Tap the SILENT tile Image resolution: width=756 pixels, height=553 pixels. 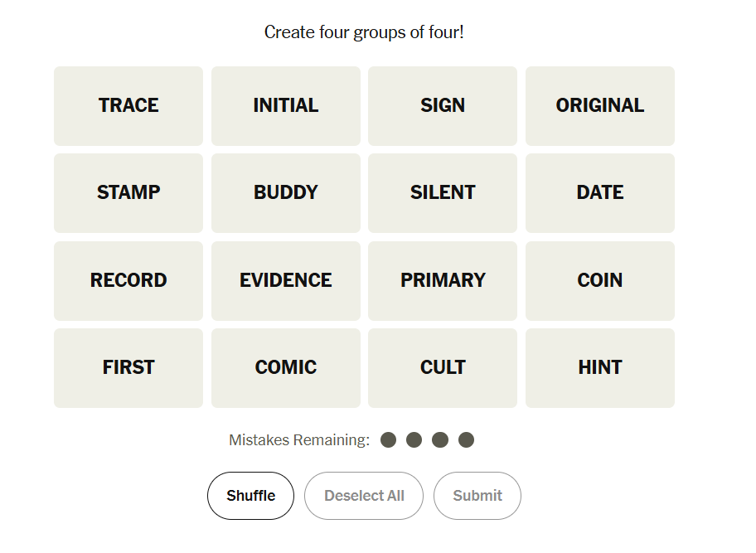[443, 193]
